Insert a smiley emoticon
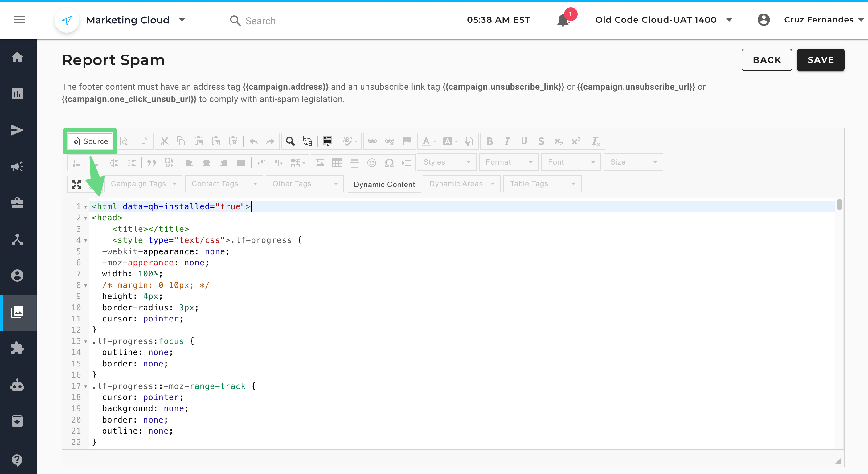The width and height of the screenshot is (868, 474). [372, 162]
